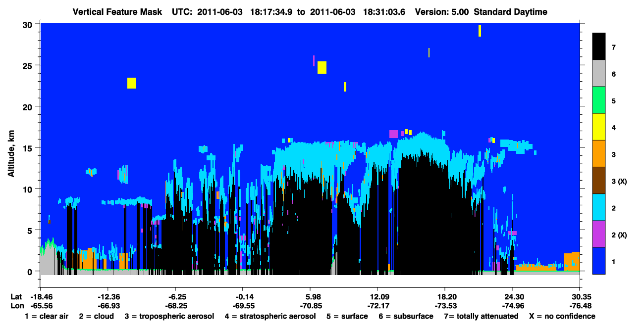Viewport: 644px width, 330px height.
Task: Click the '4 = stratospheric aerosol' legend text
Action: pyautogui.click(x=270, y=316)
